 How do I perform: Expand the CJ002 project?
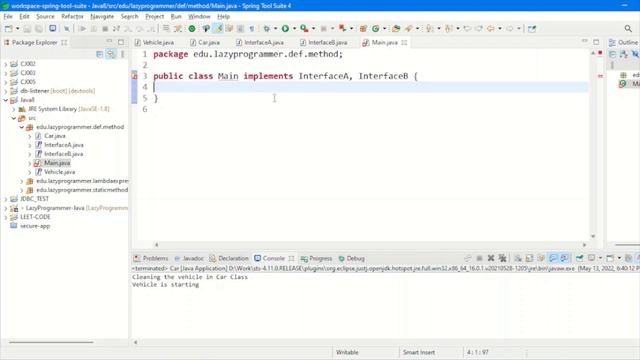pyautogui.click(x=6, y=64)
